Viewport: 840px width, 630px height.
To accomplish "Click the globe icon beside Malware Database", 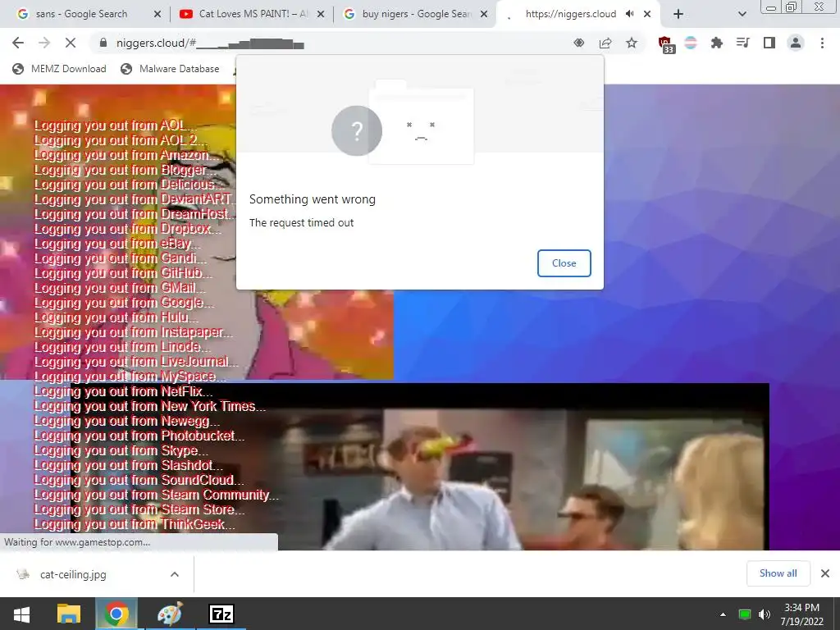I will tap(126, 69).
